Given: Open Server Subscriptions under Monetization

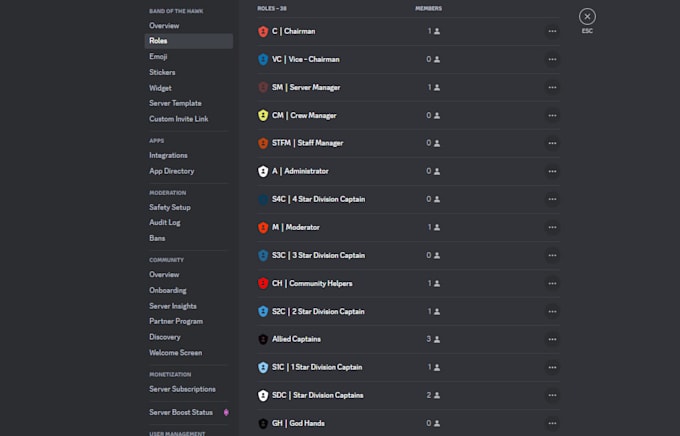Looking at the screenshot, I should 182,389.
